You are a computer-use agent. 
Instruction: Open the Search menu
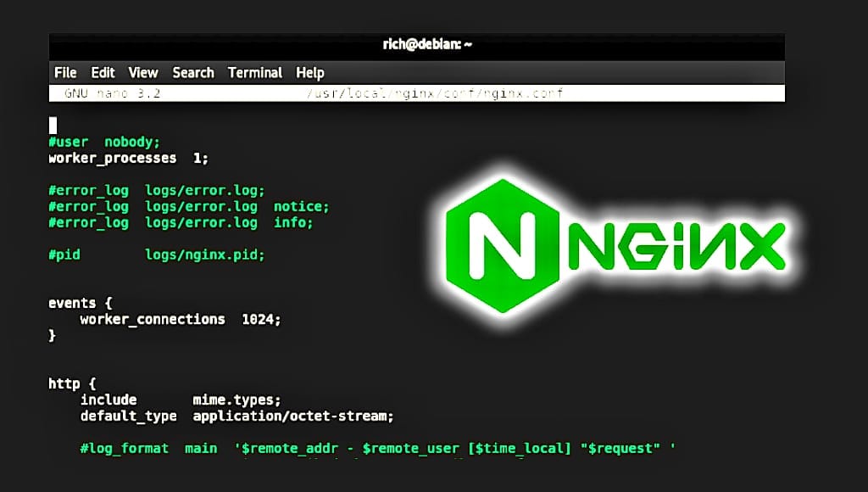pos(193,73)
